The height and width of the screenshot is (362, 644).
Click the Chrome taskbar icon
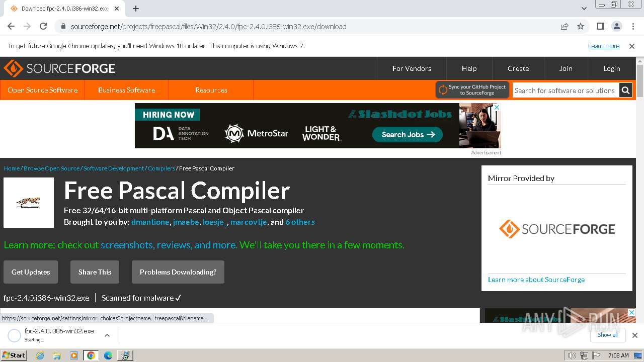91,355
